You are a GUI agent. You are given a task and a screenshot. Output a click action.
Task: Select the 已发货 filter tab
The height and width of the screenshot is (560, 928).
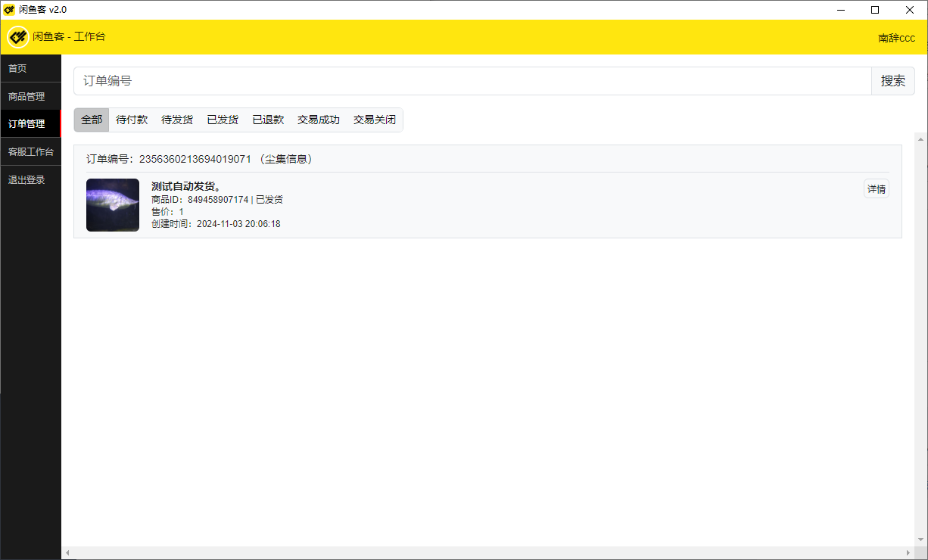tap(223, 120)
